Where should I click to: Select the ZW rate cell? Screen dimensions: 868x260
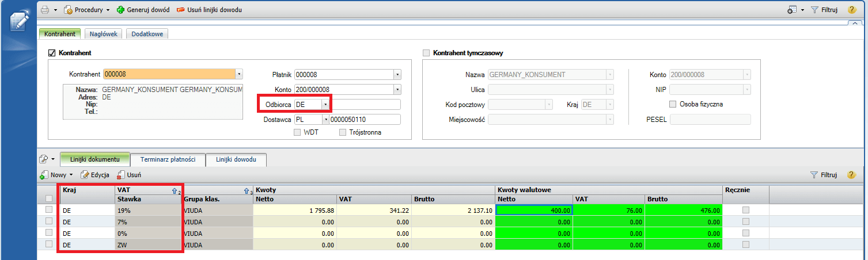point(148,244)
